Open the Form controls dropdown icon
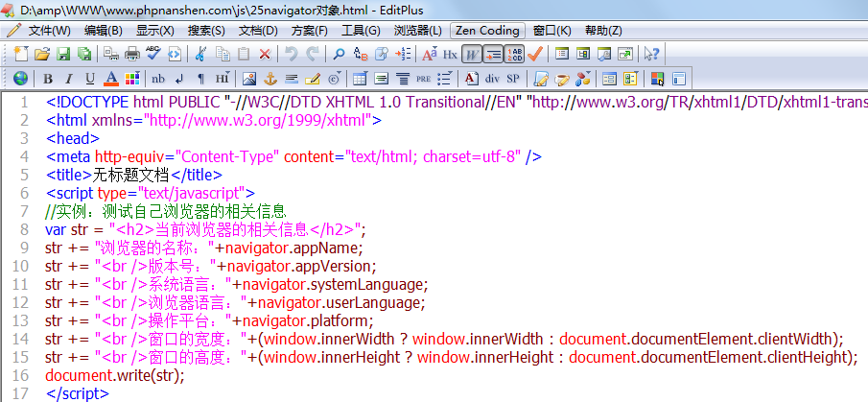 tap(631, 78)
